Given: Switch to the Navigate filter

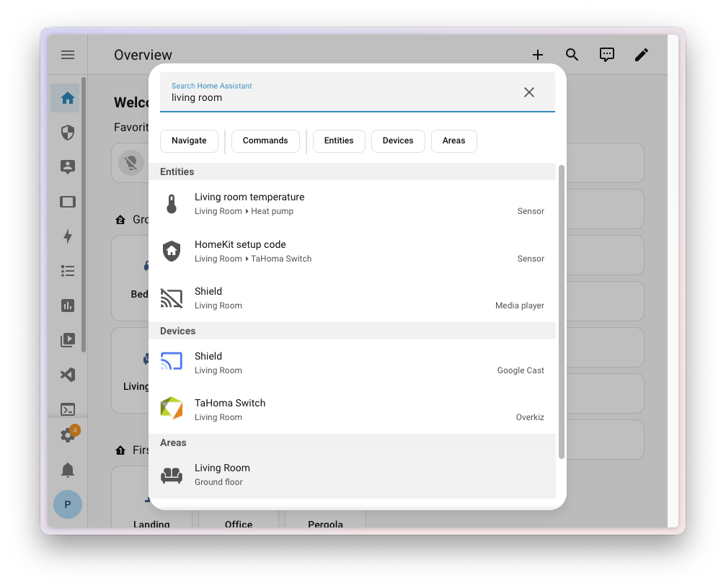Looking at the screenshot, I should coord(189,141).
